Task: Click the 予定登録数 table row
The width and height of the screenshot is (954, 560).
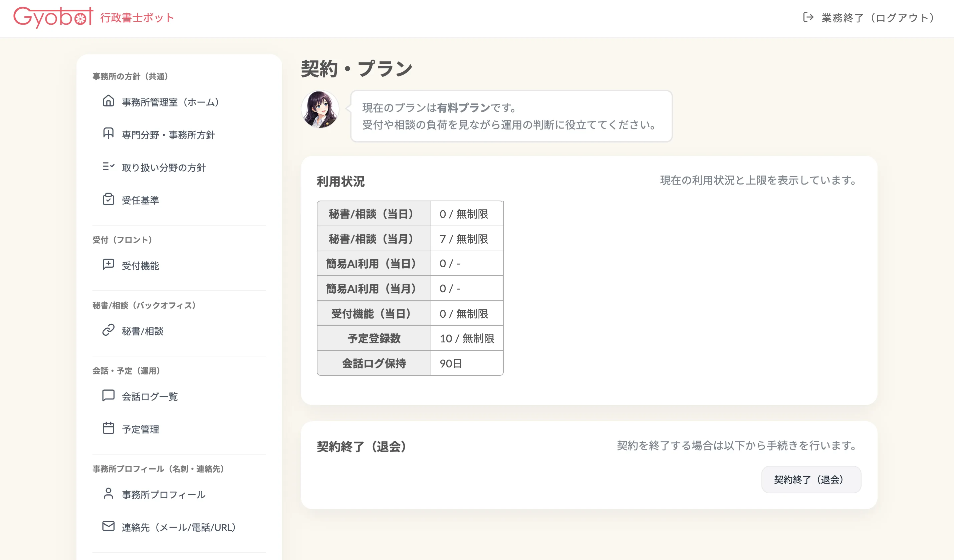Action: click(x=410, y=338)
